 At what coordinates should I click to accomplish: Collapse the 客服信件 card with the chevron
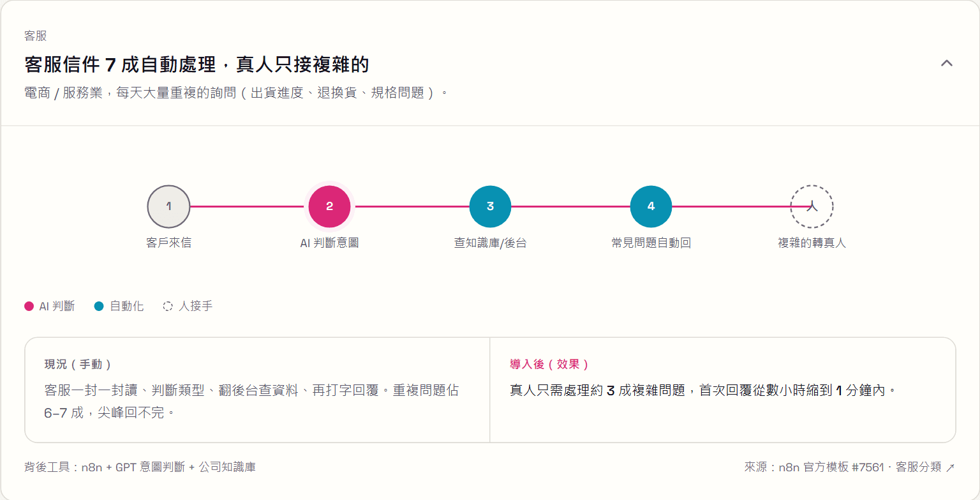pyautogui.click(x=947, y=63)
